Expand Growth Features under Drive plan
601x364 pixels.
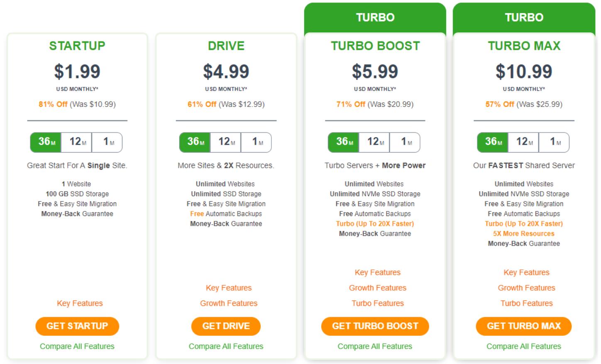coord(229,303)
